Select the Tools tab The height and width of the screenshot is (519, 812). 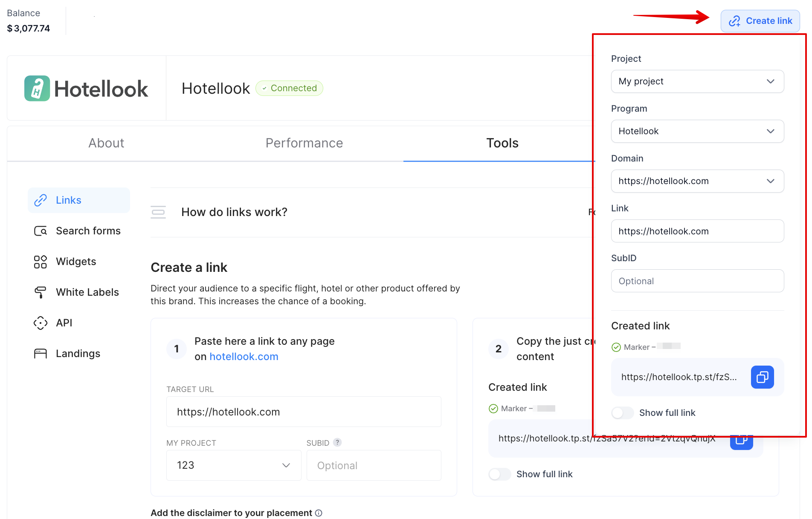(x=502, y=143)
